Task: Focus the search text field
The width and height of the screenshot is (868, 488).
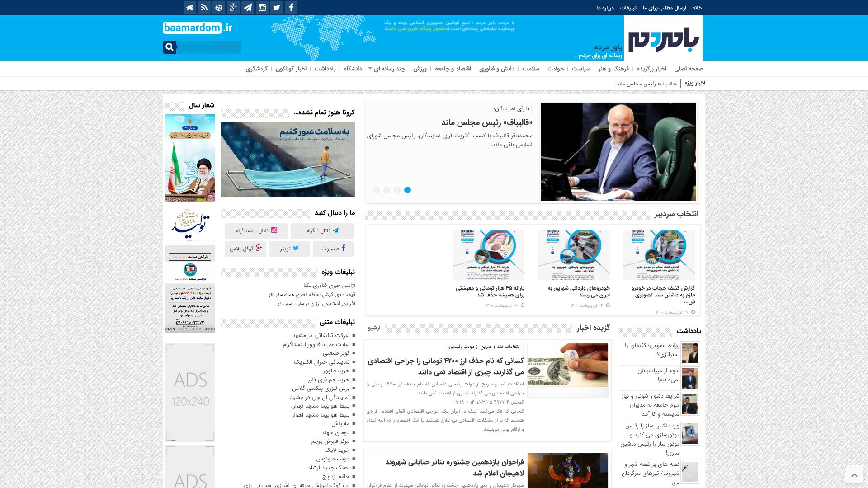Action: (209, 47)
